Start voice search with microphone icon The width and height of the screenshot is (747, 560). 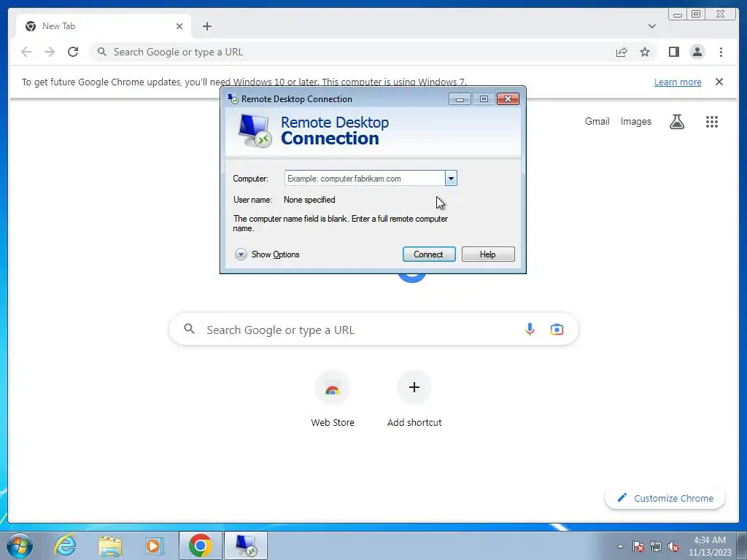[530, 329]
